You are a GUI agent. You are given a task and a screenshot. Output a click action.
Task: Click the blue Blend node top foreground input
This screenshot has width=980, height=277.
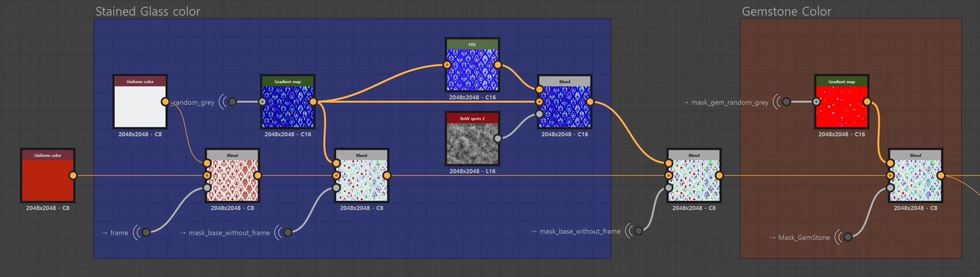pos(539,90)
